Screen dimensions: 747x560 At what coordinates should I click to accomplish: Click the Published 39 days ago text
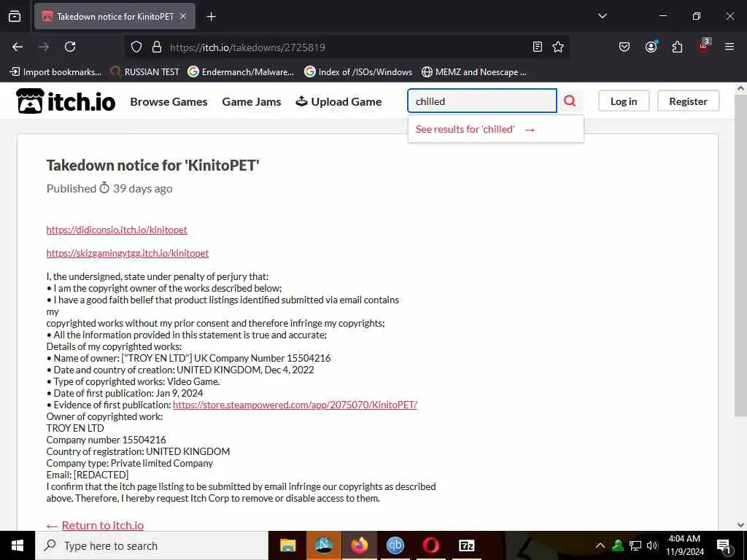109,189
